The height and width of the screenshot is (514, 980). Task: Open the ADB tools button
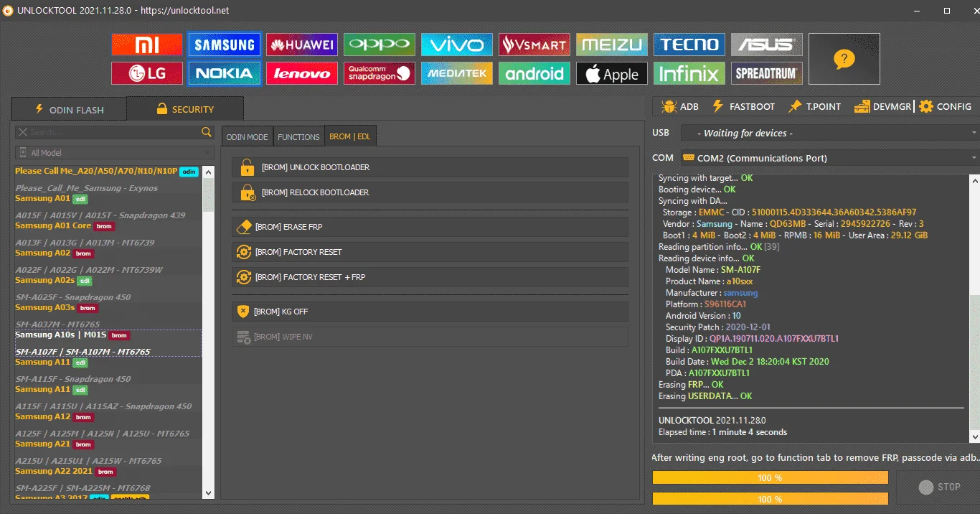click(679, 106)
